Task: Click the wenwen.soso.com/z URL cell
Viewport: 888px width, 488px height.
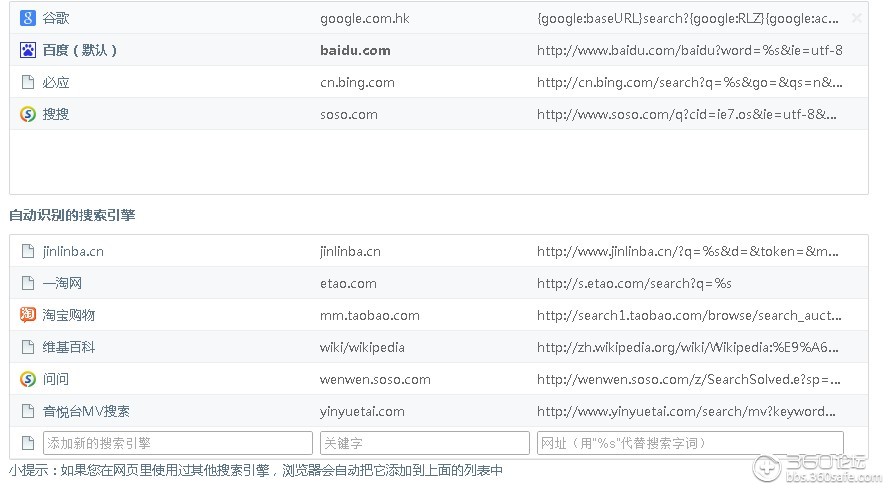Action: [689, 379]
